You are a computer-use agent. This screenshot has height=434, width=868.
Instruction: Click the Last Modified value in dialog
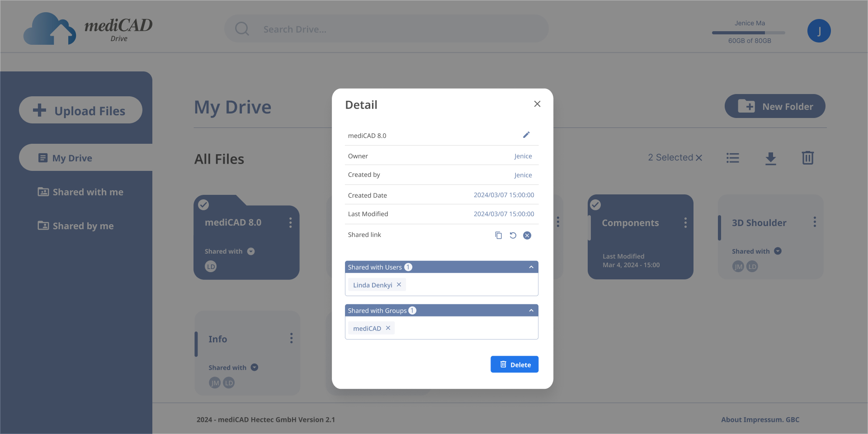click(x=504, y=214)
